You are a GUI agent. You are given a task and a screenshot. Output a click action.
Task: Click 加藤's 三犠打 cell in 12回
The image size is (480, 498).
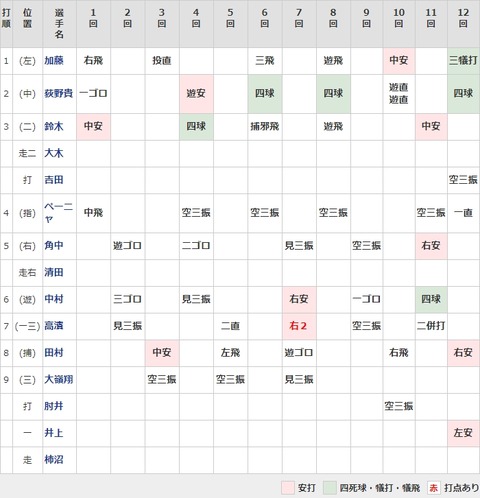click(x=463, y=60)
